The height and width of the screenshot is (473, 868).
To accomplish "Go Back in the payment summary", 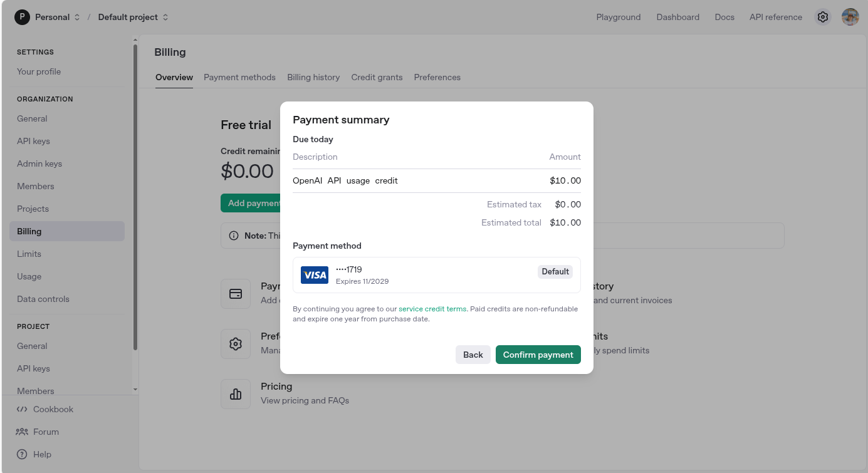I will click(473, 355).
